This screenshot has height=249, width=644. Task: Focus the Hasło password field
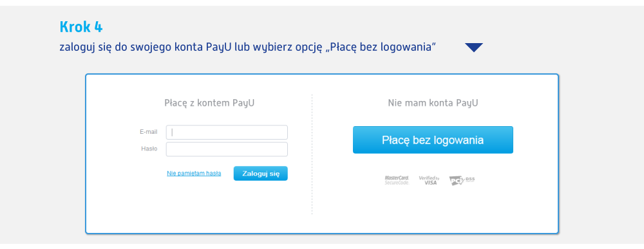pyautogui.click(x=227, y=149)
